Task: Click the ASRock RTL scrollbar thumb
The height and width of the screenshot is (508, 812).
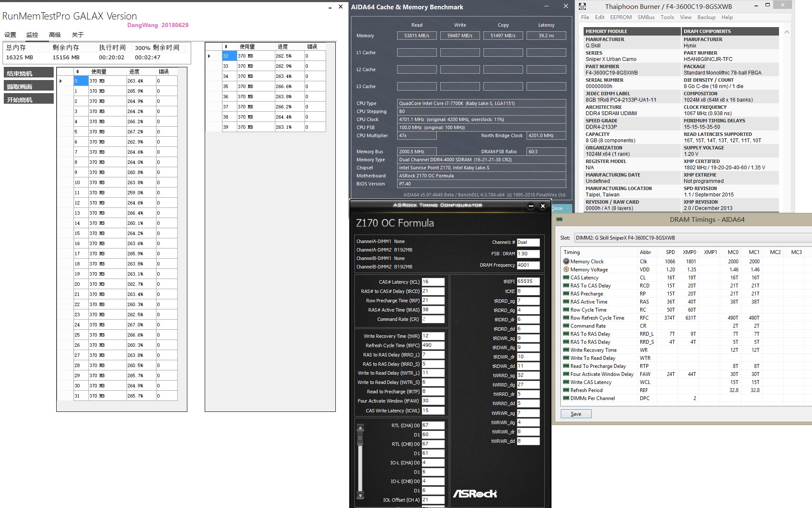Action: (360, 439)
